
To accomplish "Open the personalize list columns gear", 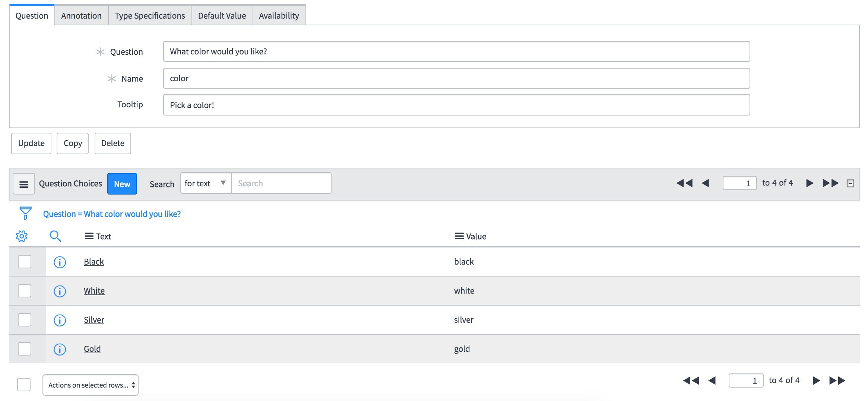I will 21,236.
